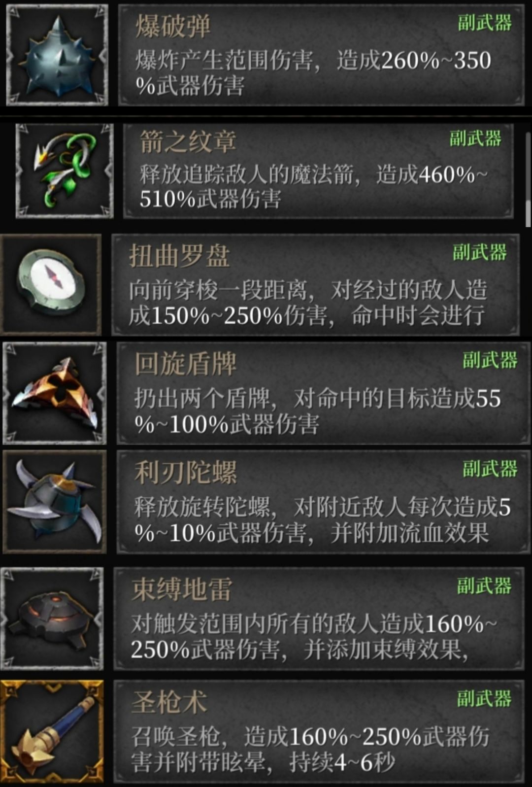The height and width of the screenshot is (787, 532).
Task: Open the 扭曲罗盘 skill description panel
Action: click(316, 285)
